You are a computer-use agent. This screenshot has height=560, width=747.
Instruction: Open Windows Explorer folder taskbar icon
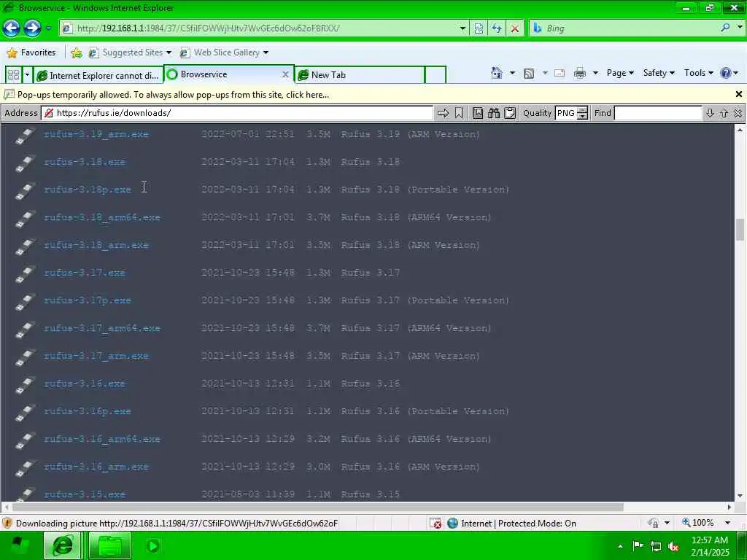[x=109, y=545]
